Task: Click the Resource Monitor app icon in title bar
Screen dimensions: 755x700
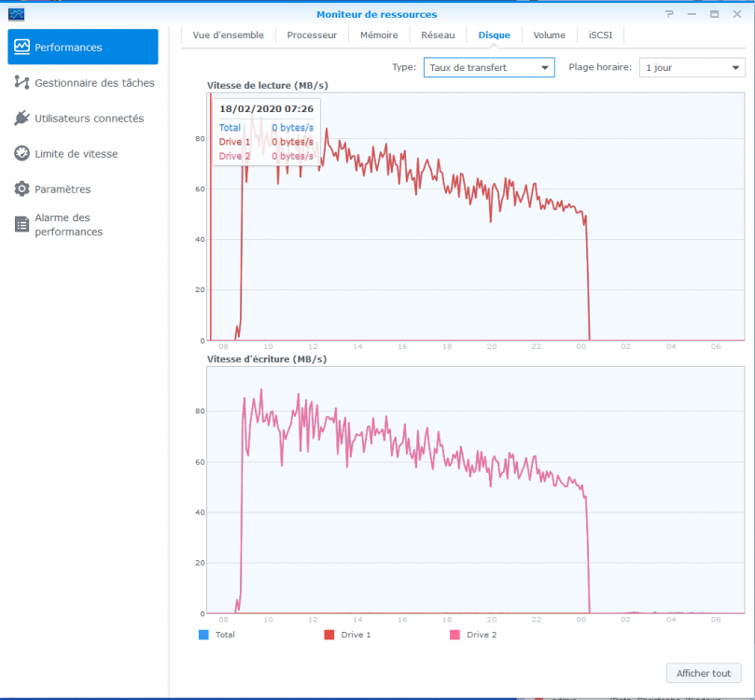Action: pos(16,14)
